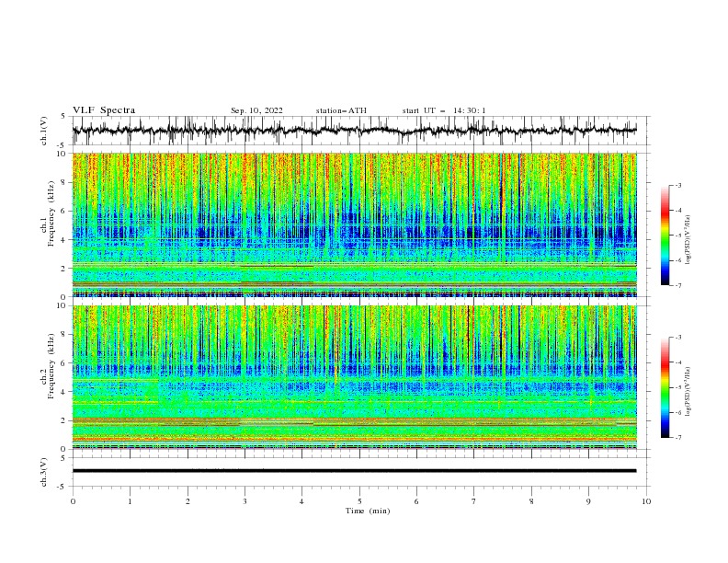
Task: Click the "Time (min)" axis label
Action: (x=368, y=511)
